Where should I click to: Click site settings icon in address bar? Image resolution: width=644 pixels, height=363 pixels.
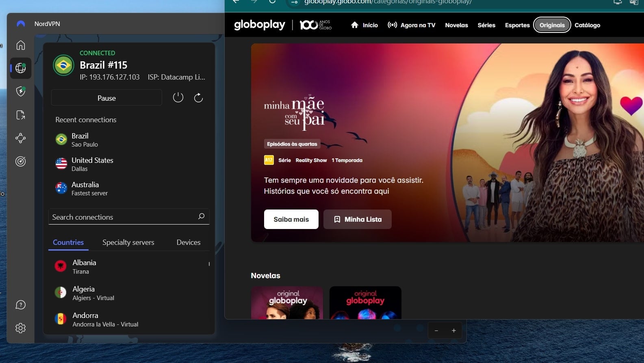pos(295,2)
